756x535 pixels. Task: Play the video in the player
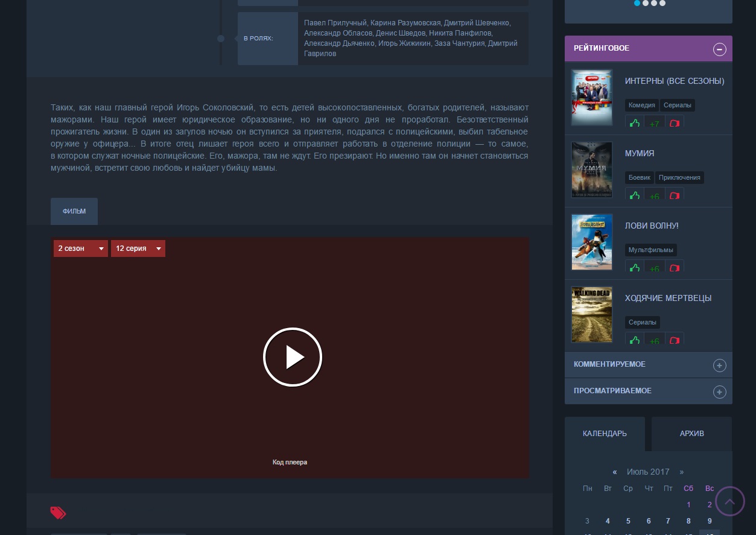point(293,357)
